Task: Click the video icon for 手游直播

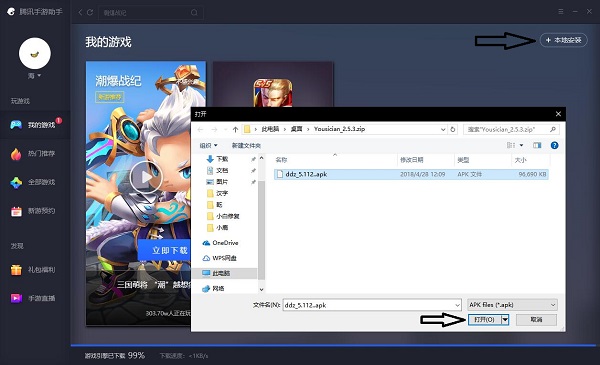Action: [16, 298]
